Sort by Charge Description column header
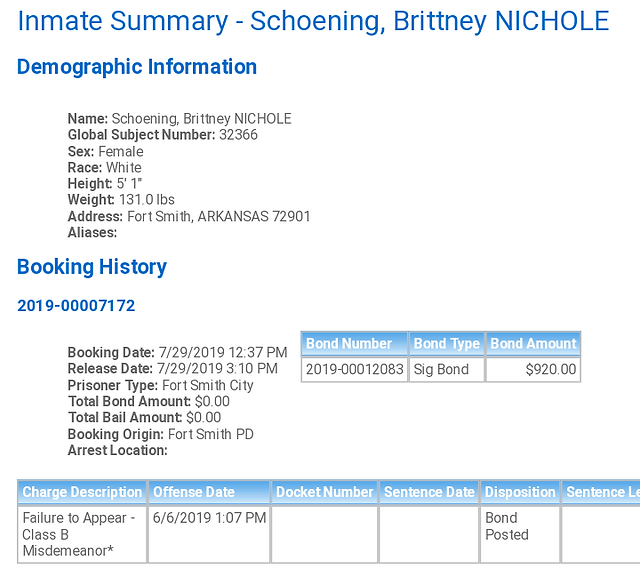The height and width of the screenshot is (577, 640). point(82,492)
